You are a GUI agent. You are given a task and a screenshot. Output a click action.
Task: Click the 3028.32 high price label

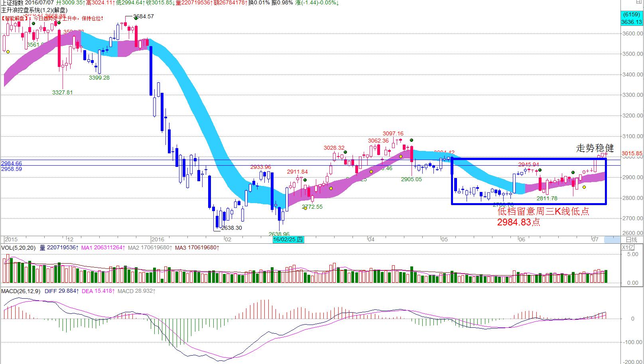pyautogui.click(x=334, y=148)
